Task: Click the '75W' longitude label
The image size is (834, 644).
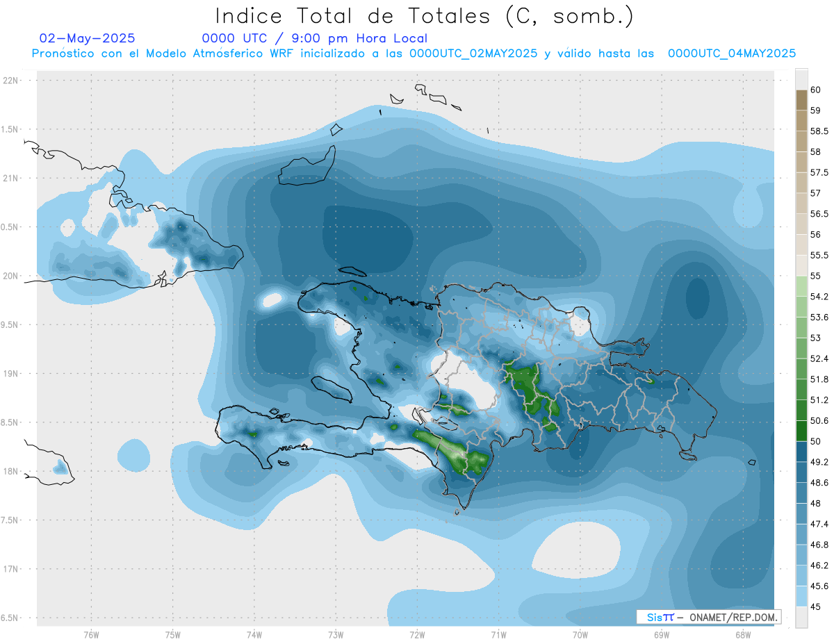Action: [173, 634]
